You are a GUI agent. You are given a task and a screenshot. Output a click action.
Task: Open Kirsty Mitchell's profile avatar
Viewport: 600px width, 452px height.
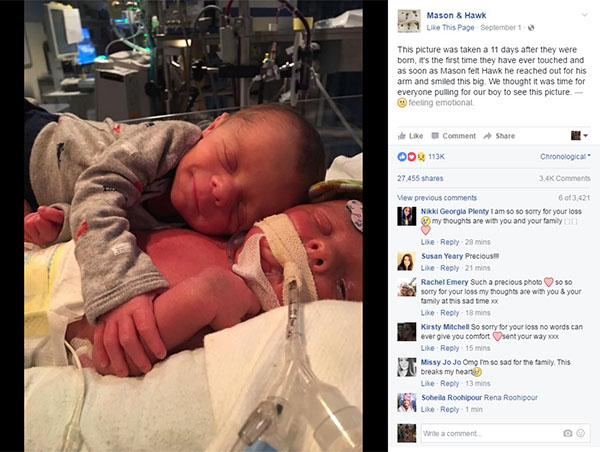[407, 332]
